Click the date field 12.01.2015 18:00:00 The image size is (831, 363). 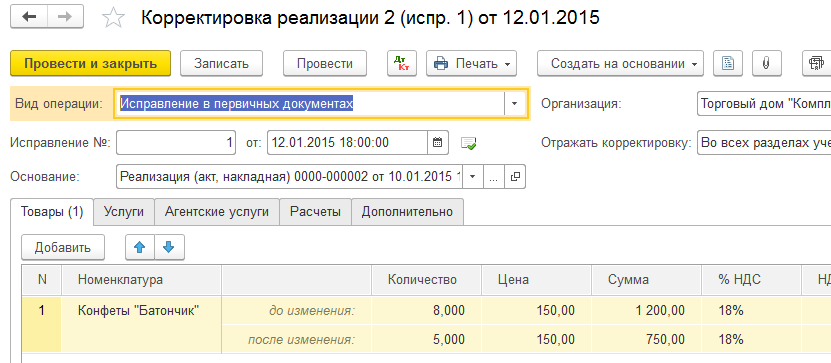(348, 143)
